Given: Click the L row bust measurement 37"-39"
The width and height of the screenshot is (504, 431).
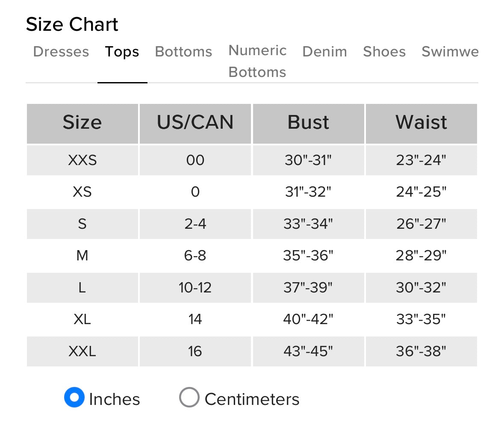Looking at the screenshot, I should (308, 287).
